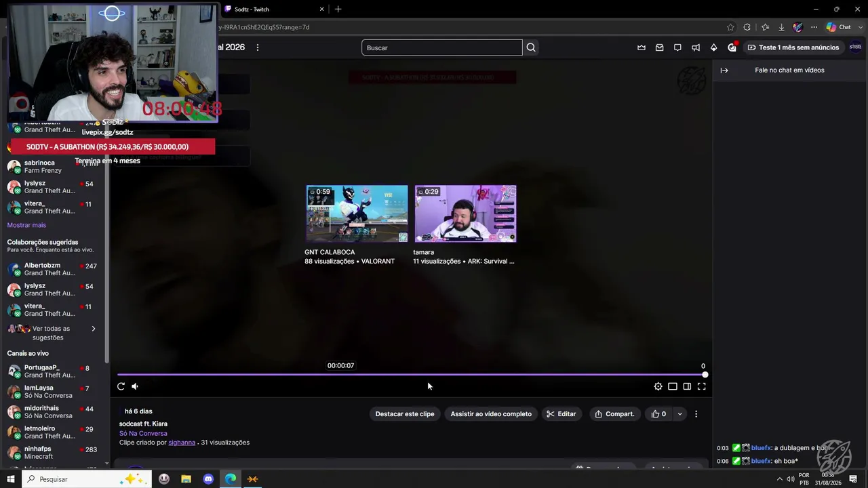This screenshot has height=488, width=868.
Task: Open the three-dot menu beside the title
Action: coord(258,47)
